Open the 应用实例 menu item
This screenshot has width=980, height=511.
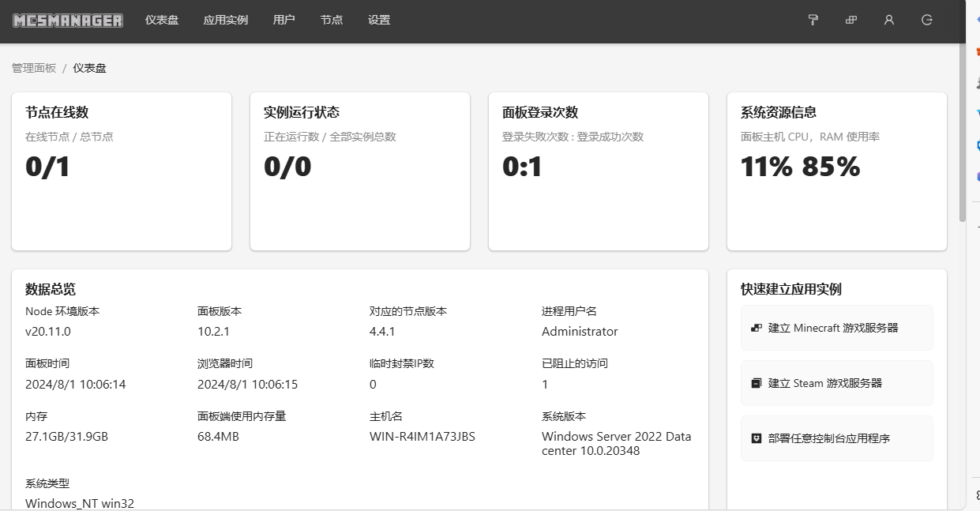(226, 20)
